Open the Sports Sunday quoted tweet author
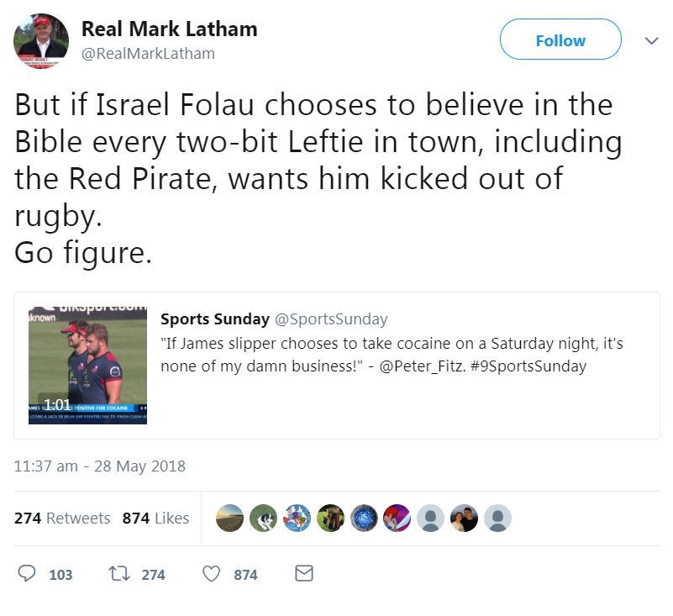The height and width of the screenshot is (616, 673). click(x=214, y=319)
